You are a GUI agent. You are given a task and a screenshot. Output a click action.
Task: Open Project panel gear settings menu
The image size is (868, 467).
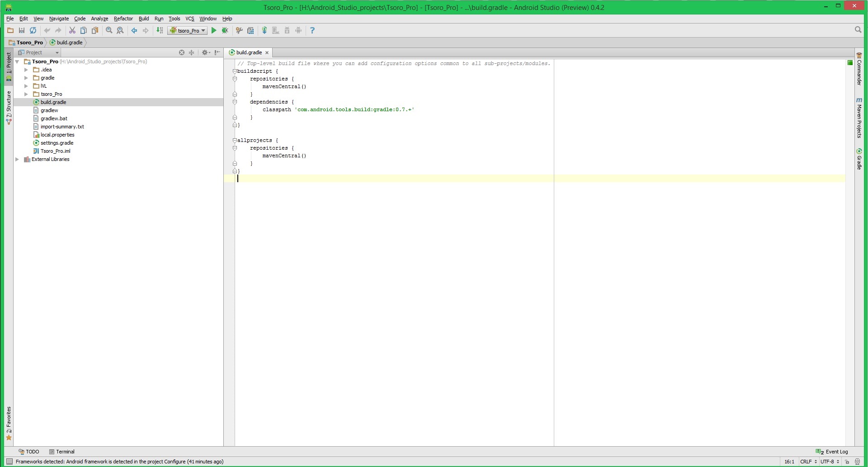206,52
